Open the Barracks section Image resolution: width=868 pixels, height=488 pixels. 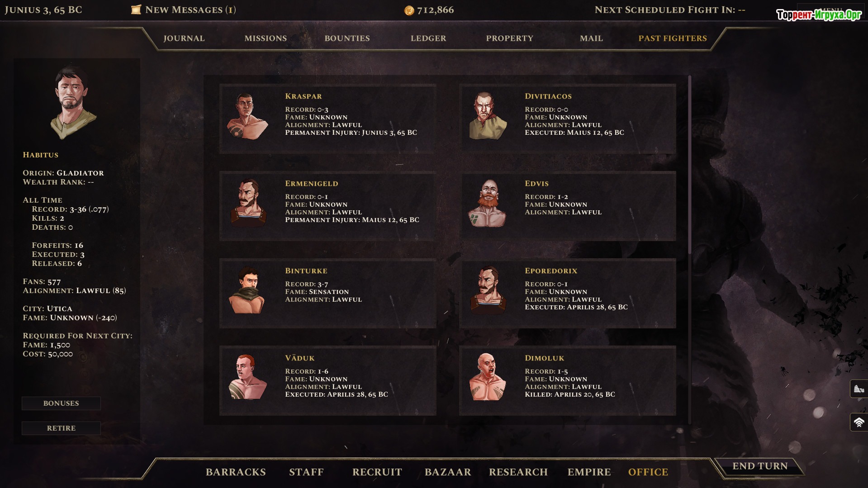(x=236, y=472)
